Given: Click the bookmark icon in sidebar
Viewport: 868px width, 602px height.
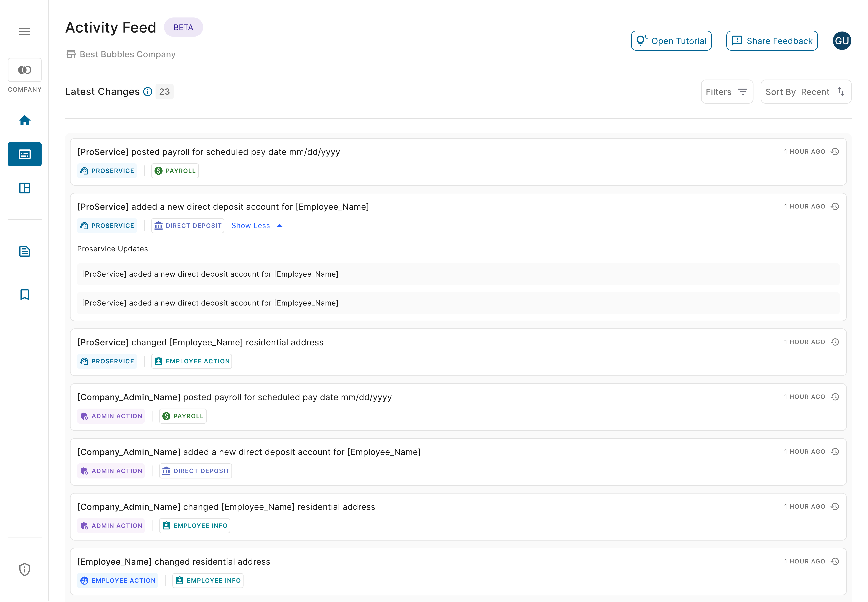Looking at the screenshot, I should point(25,295).
